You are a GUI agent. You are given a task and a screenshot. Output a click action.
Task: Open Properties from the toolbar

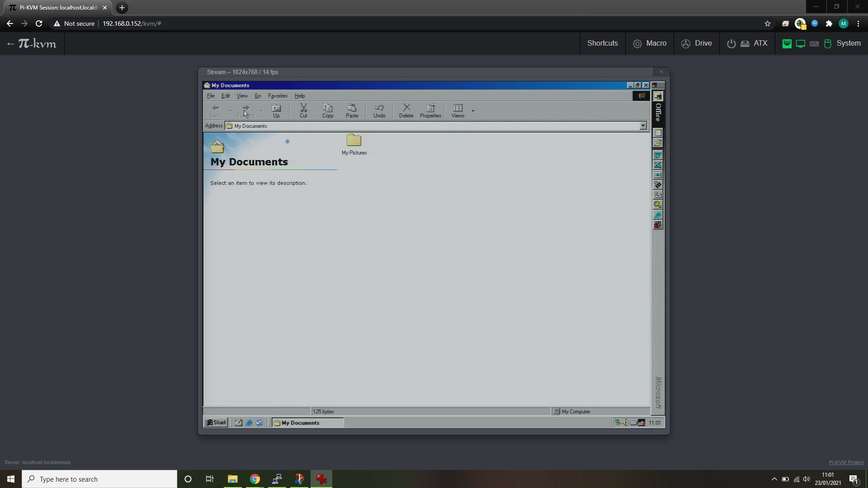coord(430,110)
